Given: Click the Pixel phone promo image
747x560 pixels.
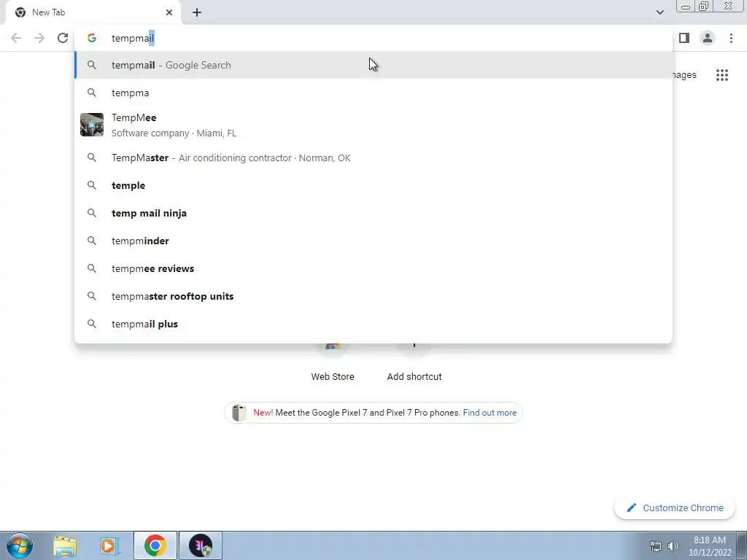Looking at the screenshot, I should point(239,413).
